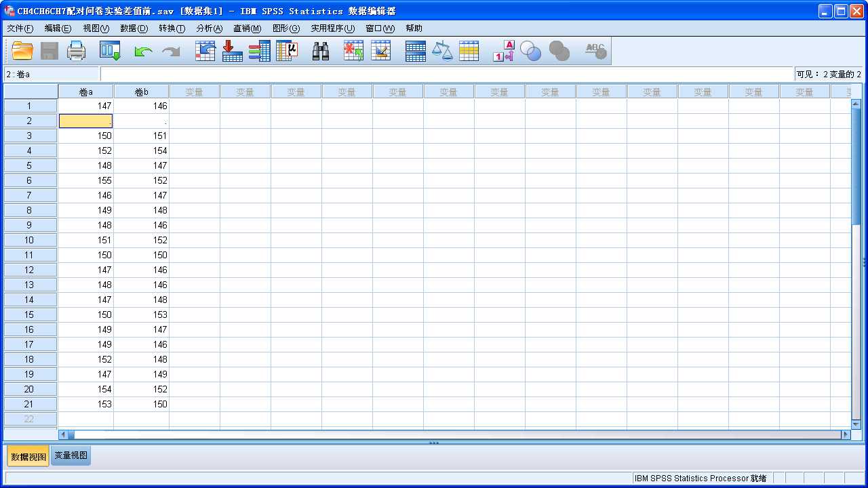Click the Insert cases icon
The image size is (868, 488).
click(353, 51)
